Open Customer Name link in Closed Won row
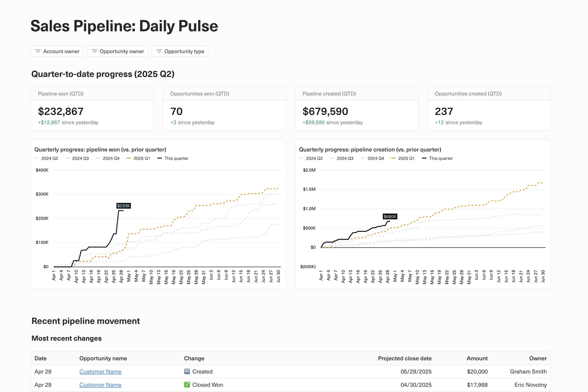This screenshot has height=392, width=588. [x=100, y=385]
